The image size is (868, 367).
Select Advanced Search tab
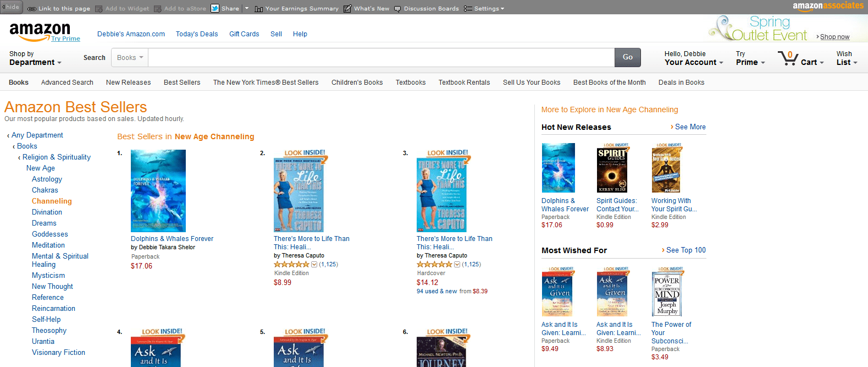67,83
